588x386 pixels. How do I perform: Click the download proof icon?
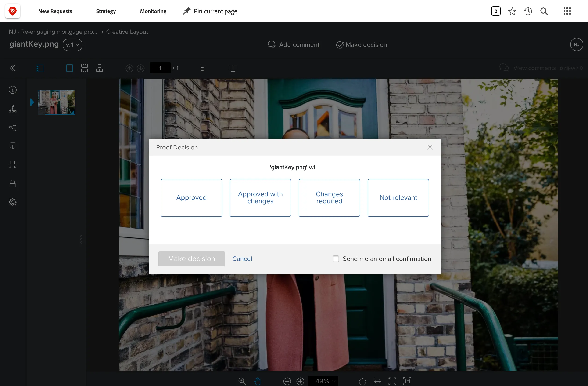pos(13,146)
